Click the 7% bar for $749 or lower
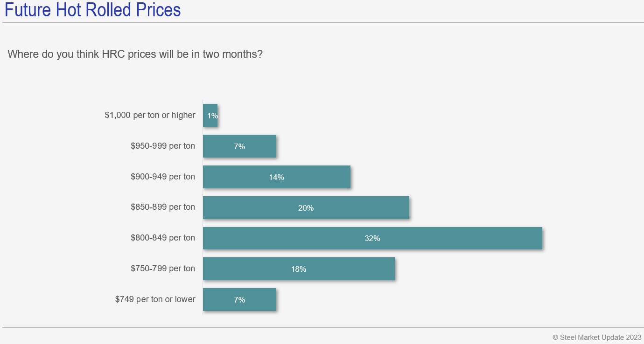 [x=239, y=300]
